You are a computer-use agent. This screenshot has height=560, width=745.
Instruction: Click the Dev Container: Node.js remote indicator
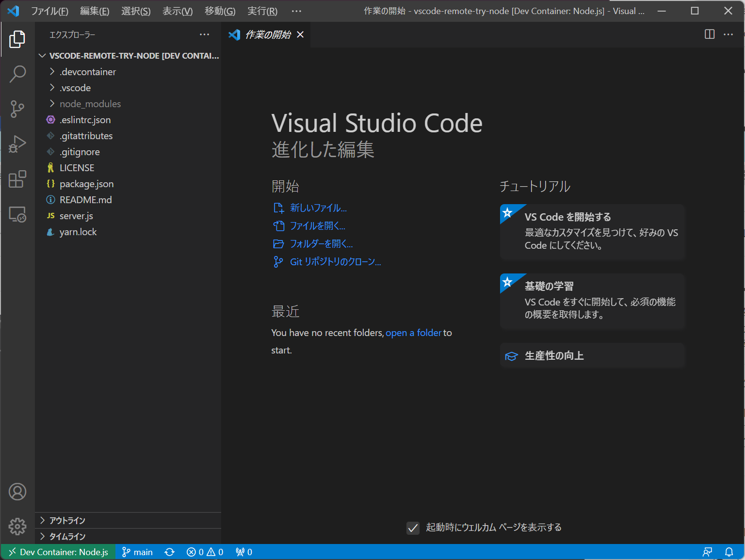coord(59,552)
